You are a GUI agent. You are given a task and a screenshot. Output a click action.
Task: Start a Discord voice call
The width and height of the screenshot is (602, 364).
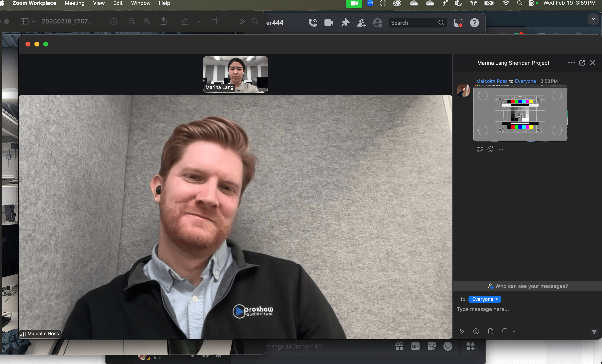(313, 23)
